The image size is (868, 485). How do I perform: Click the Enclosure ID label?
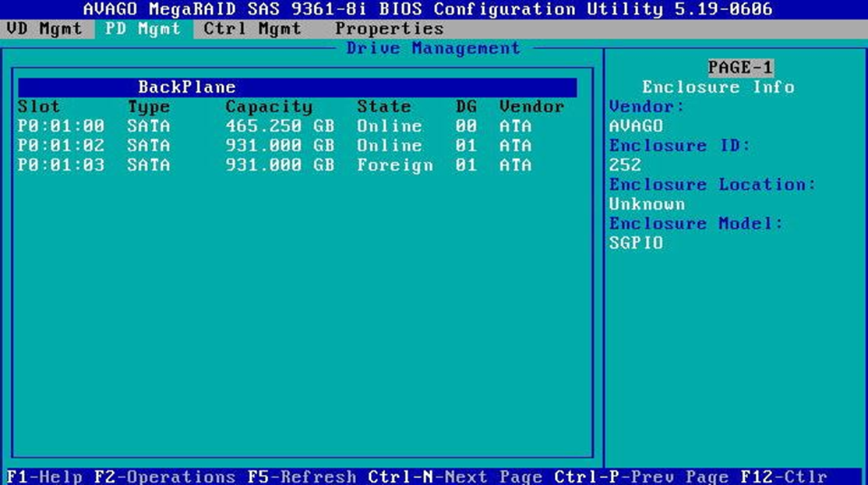(x=679, y=145)
